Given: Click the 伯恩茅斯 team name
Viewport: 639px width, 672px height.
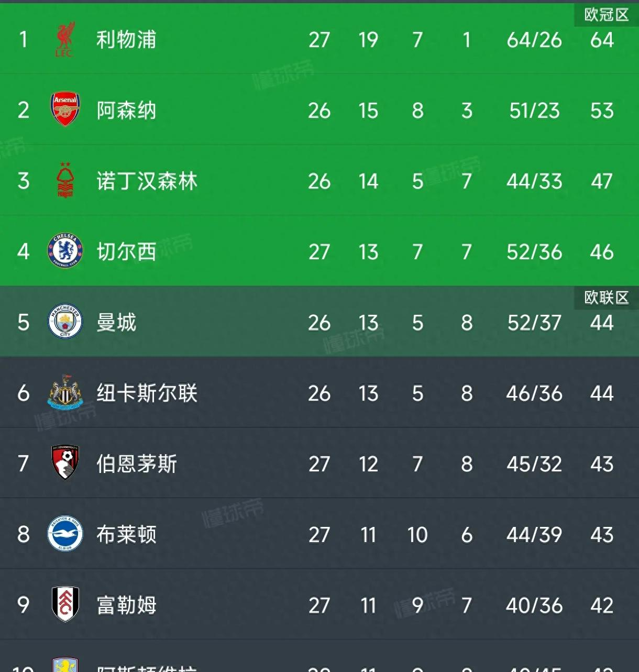Looking at the screenshot, I should 137,464.
